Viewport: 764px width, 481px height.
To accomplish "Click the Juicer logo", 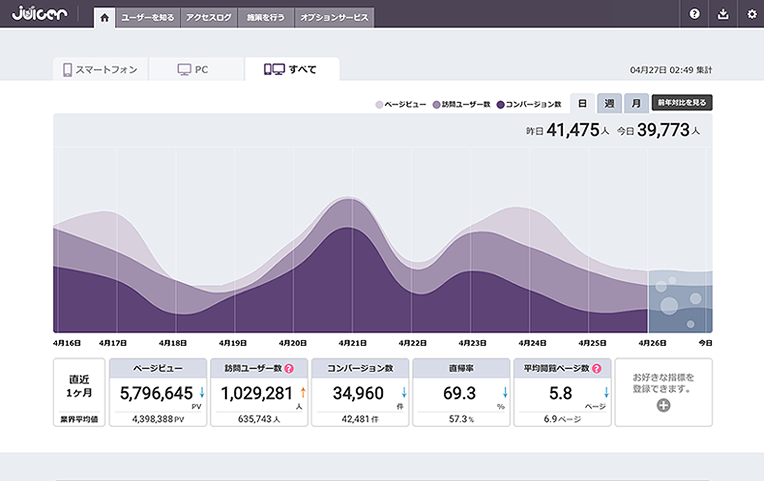I will [x=40, y=14].
